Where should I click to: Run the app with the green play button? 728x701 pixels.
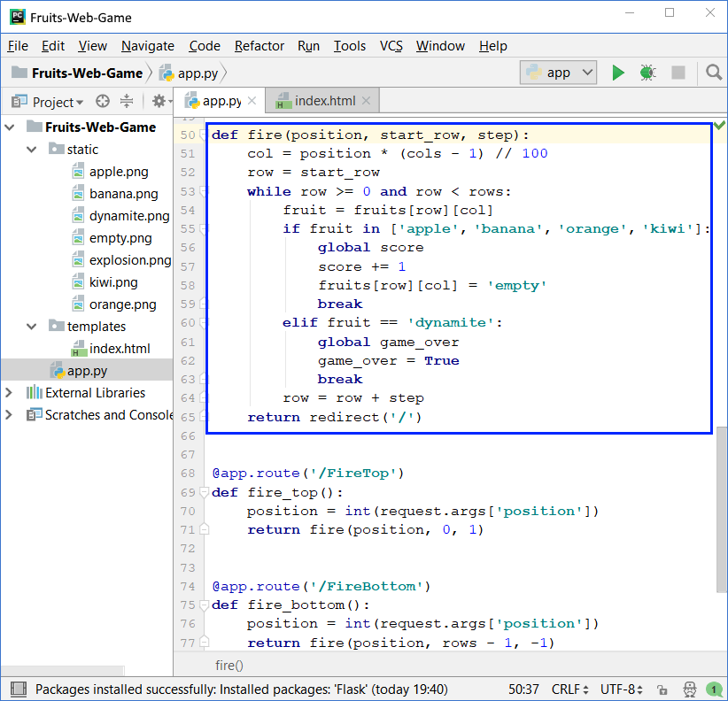point(618,73)
